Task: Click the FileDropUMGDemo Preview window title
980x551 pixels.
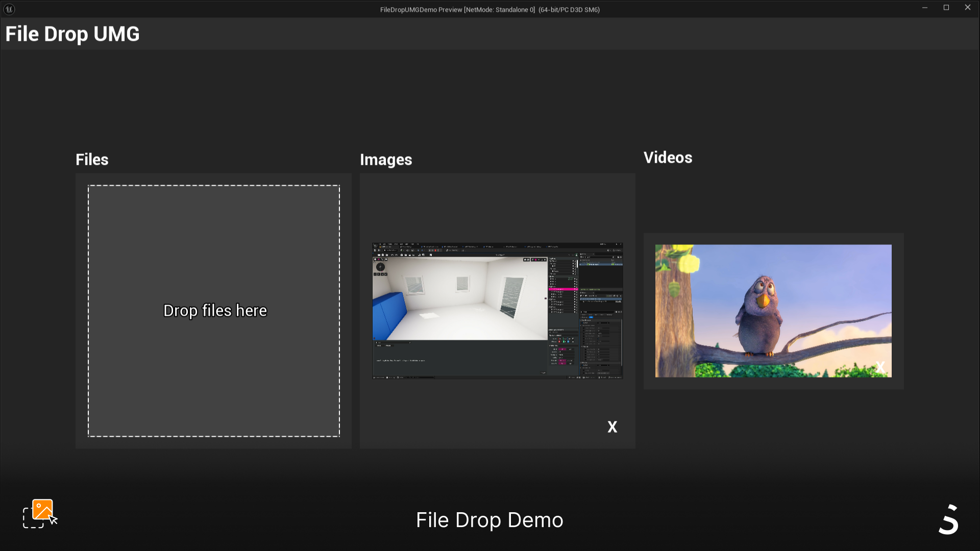Action: point(490,10)
